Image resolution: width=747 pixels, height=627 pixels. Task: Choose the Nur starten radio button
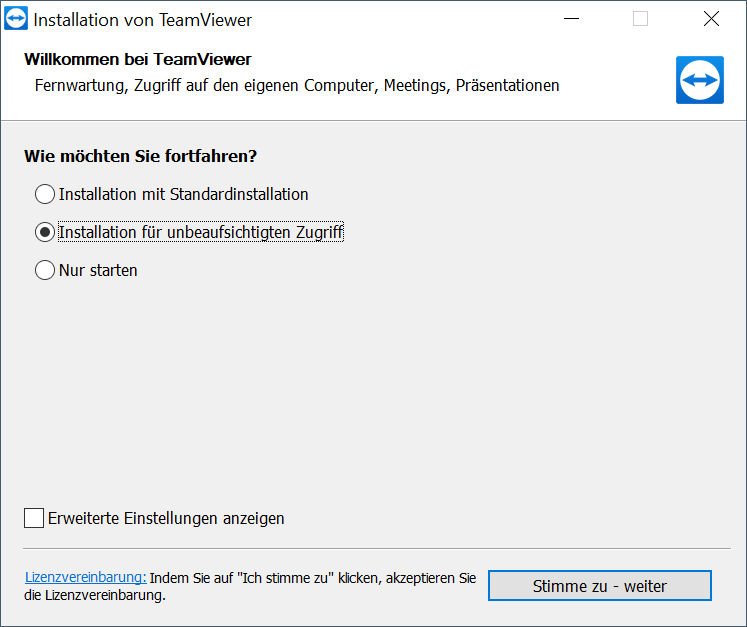pos(45,270)
